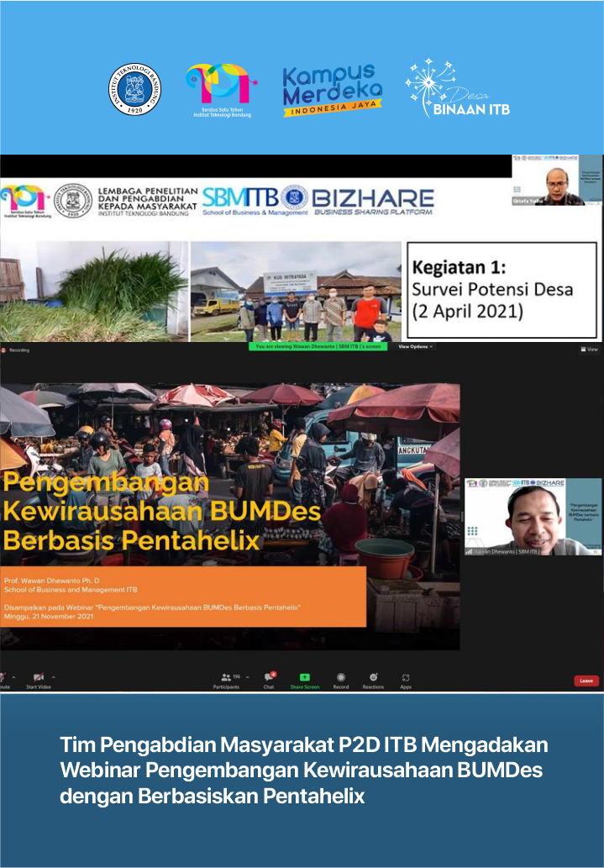
Task: Select the top-right speaker video thumbnail
Action: coord(556,180)
